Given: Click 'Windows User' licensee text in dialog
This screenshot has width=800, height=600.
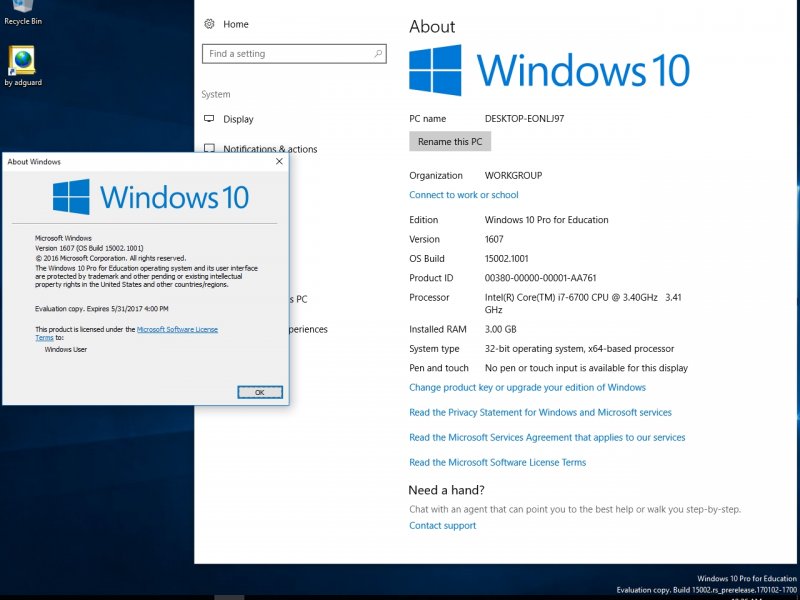Looking at the screenshot, I should pos(66,349).
